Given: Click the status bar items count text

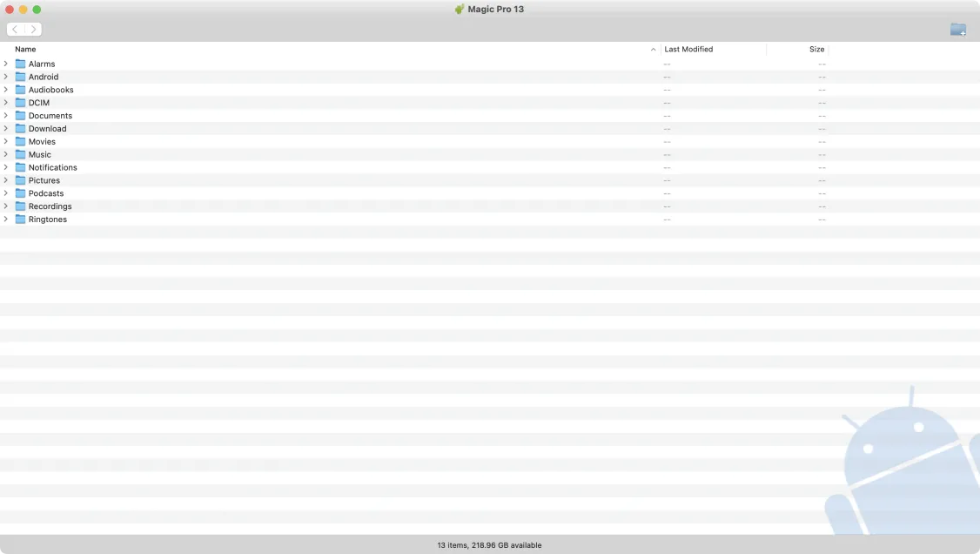Looking at the screenshot, I should click(x=489, y=545).
